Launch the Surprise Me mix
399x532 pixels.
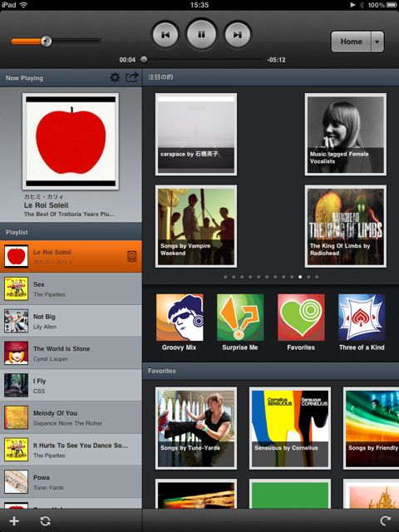click(240, 323)
